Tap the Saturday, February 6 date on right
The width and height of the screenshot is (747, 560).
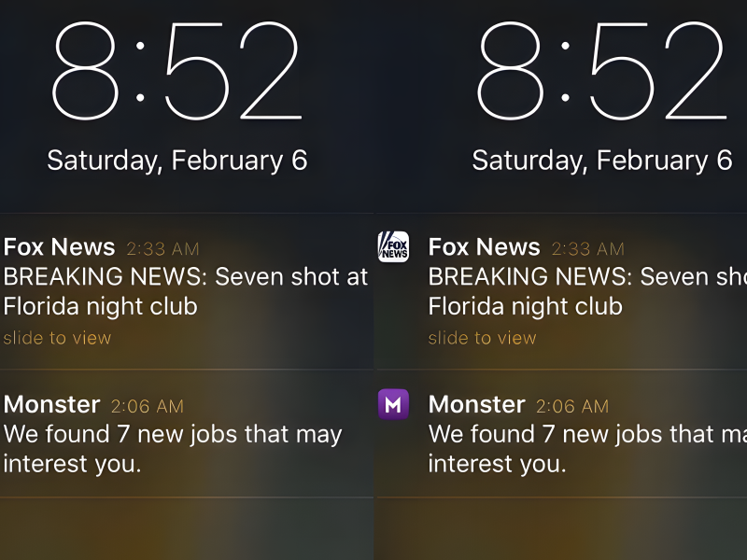[x=601, y=160]
